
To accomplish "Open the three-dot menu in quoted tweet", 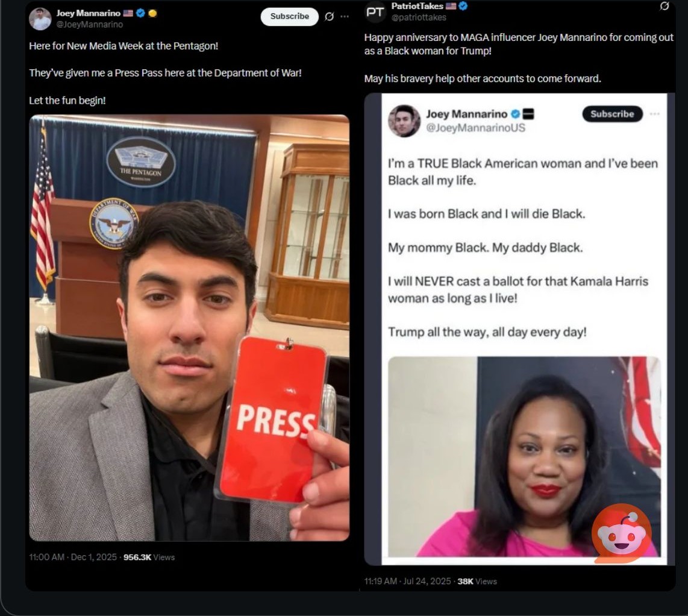I will coord(654,114).
